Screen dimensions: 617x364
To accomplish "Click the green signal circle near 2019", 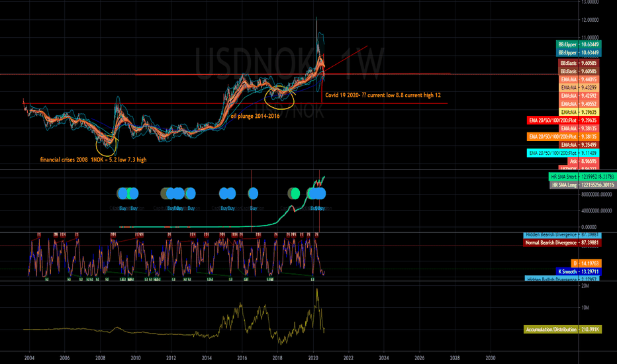I will pyautogui.click(x=295, y=193).
